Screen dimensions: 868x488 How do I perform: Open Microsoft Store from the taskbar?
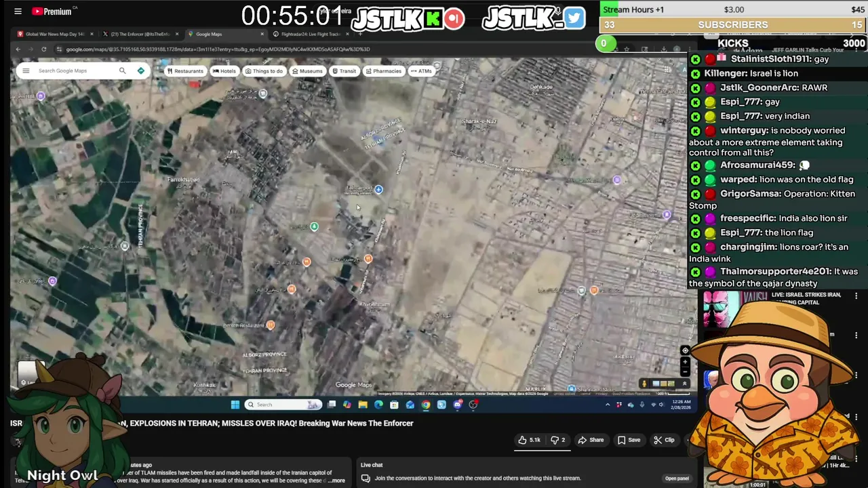tap(394, 405)
